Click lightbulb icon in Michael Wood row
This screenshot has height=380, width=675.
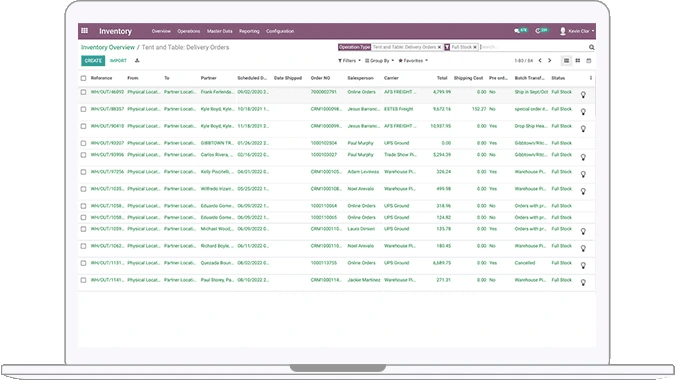click(x=583, y=232)
